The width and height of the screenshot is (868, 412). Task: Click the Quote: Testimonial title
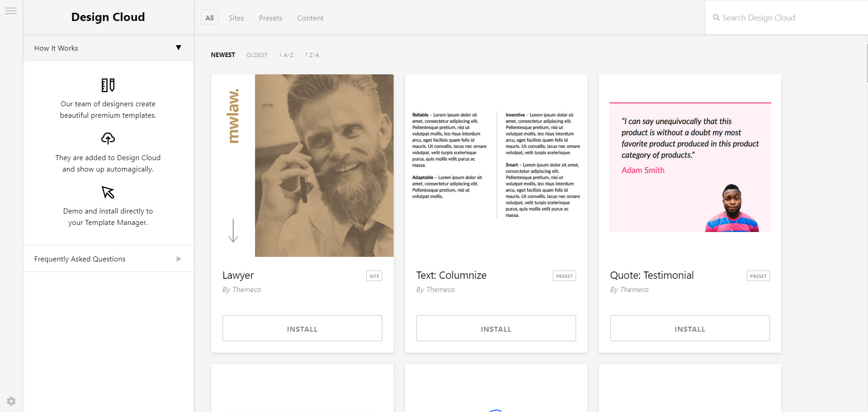click(x=652, y=276)
